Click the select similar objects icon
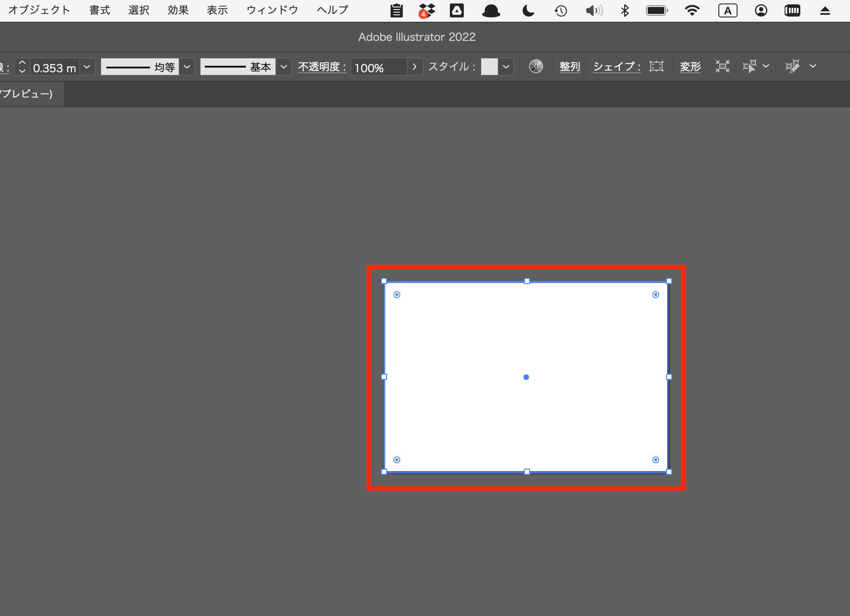 (x=750, y=66)
